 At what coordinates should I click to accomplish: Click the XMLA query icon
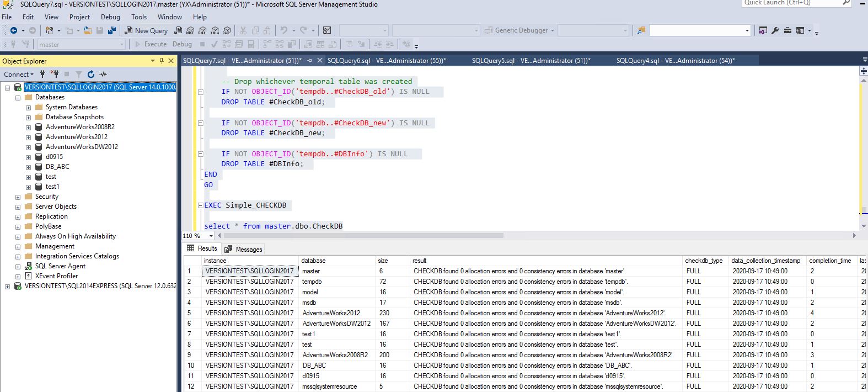(215, 30)
